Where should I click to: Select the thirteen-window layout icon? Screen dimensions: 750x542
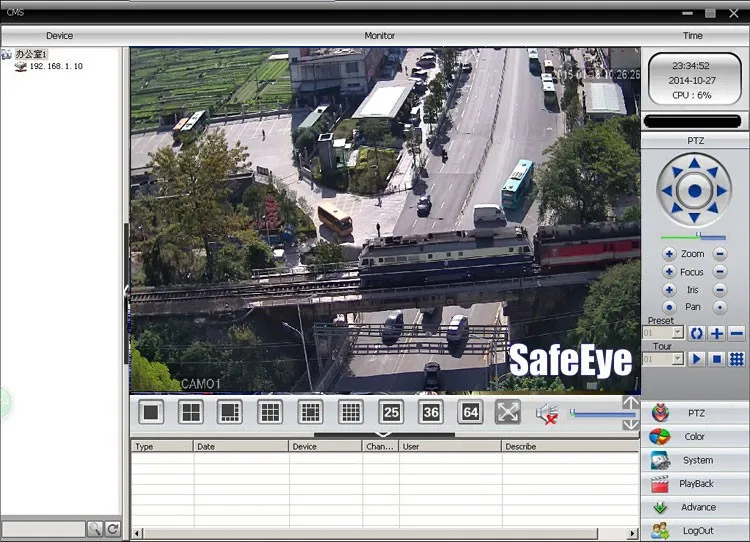310,412
